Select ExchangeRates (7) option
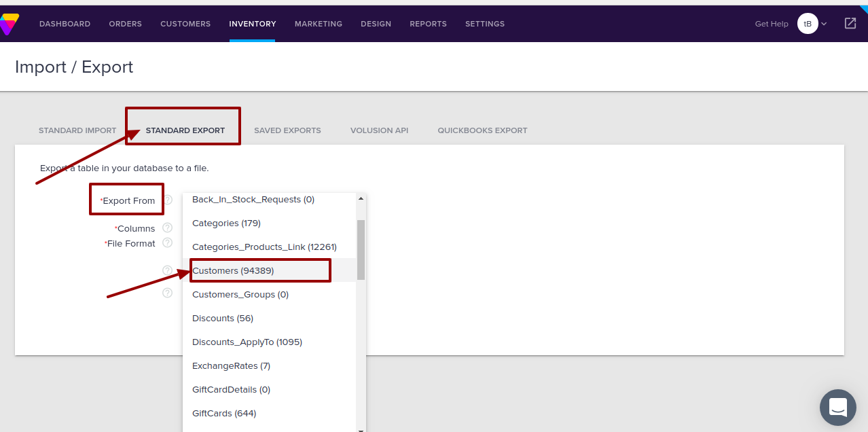Viewport: 868px width, 432px height. point(270,365)
